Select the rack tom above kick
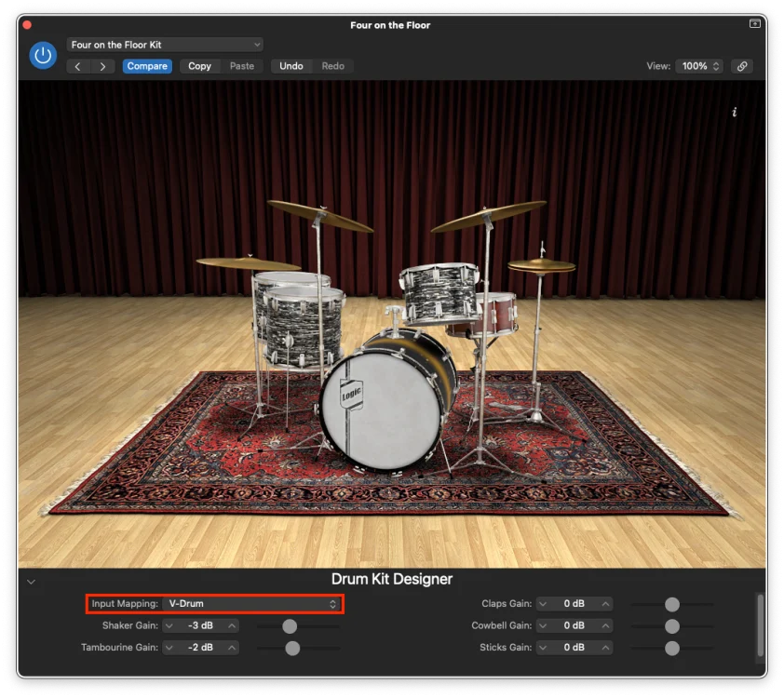Viewport: 784px width, 698px height. [x=440, y=294]
